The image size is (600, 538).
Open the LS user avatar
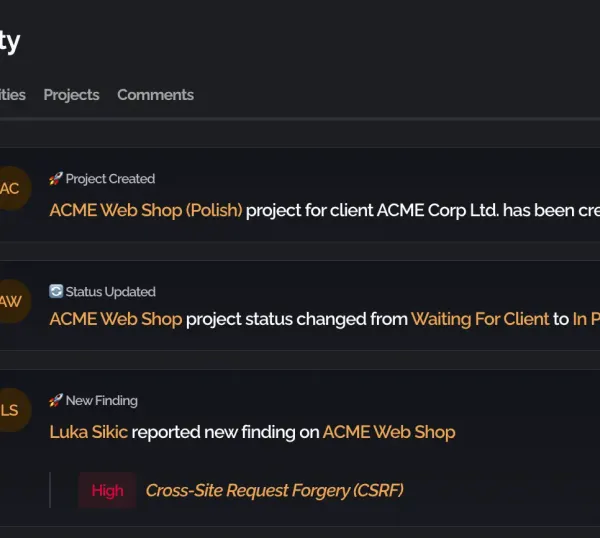(x=10, y=411)
